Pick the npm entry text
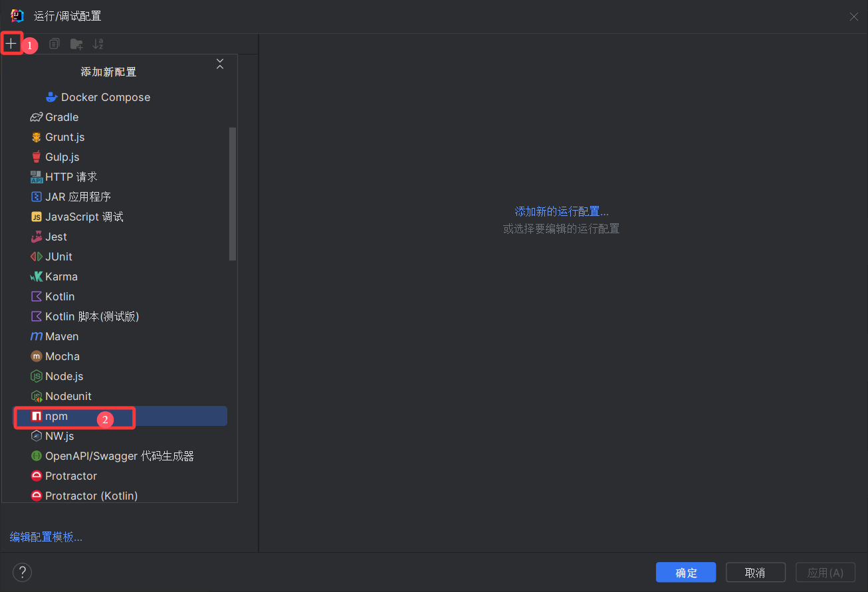This screenshot has width=868, height=592. [x=56, y=416]
